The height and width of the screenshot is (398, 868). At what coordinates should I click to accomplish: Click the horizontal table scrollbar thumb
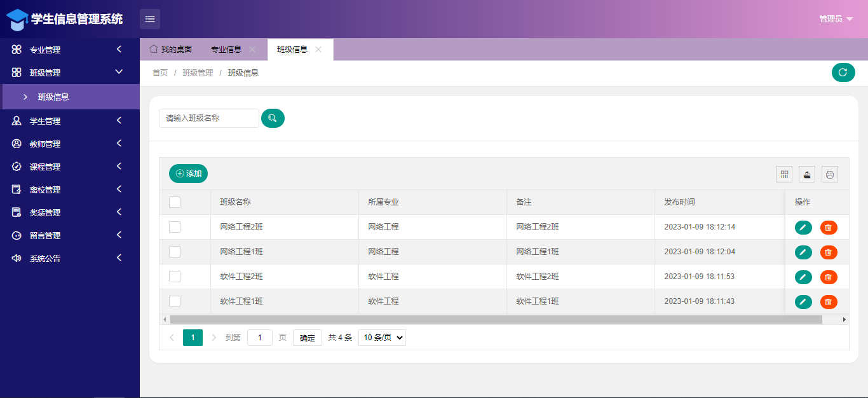point(496,319)
